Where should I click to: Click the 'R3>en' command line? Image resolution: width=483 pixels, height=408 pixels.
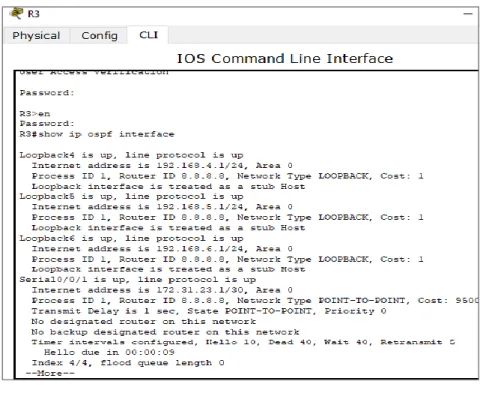coord(35,114)
